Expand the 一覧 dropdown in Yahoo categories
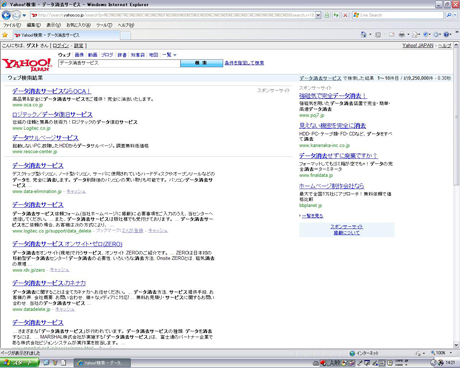The image size is (460, 368). pos(169,55)
